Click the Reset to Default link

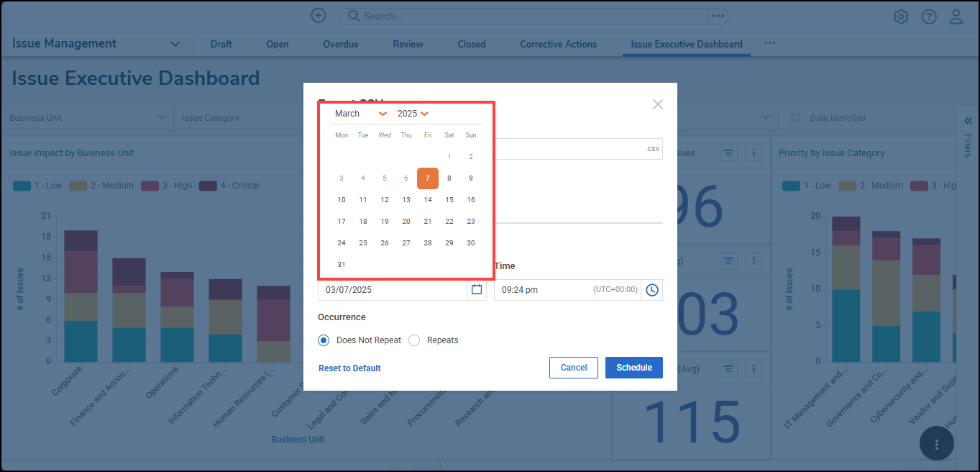click(x=349, y=368)
